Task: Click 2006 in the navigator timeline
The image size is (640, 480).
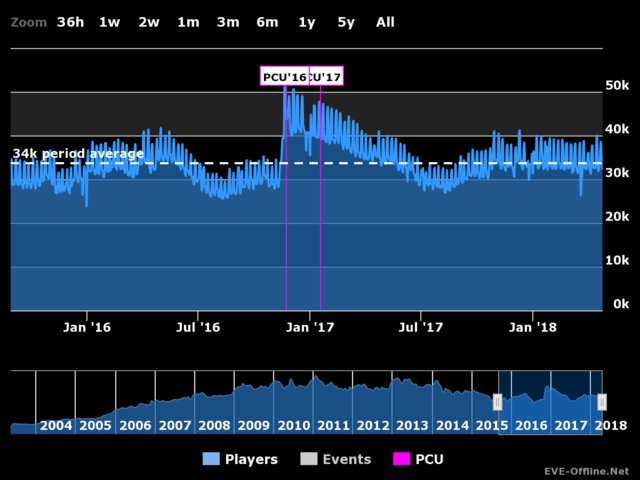Action: point(135,425)
